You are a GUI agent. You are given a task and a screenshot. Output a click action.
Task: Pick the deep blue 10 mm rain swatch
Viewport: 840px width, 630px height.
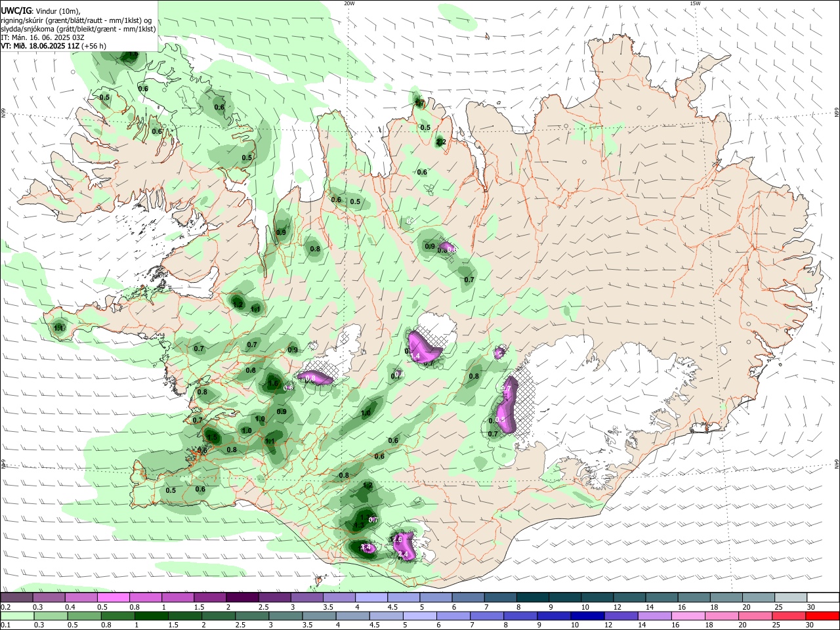click(x=587, y=616)
